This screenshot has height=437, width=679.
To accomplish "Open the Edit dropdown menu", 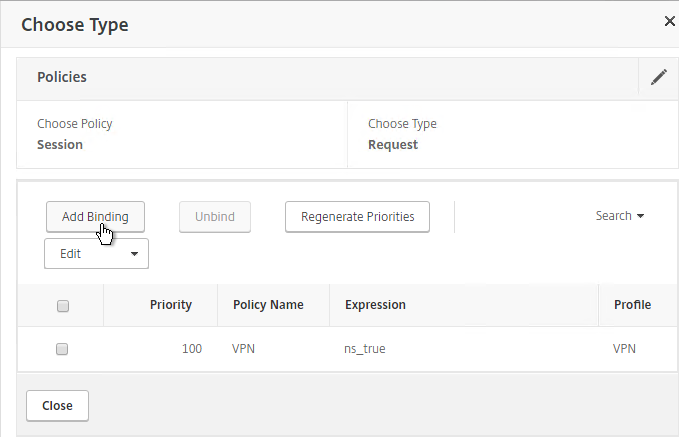I will (x=96, y=254).
